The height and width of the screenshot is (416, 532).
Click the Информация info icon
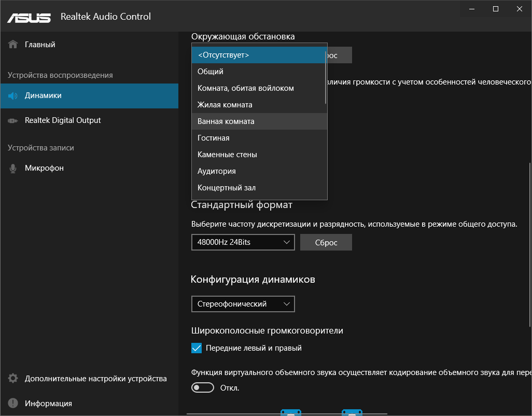click(13, 404)
